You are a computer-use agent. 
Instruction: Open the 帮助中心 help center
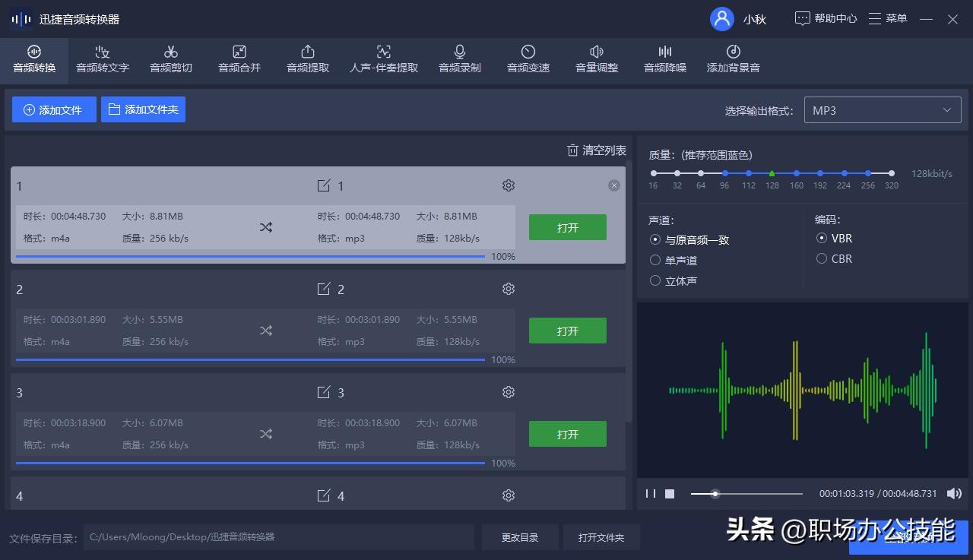(826, 18)
